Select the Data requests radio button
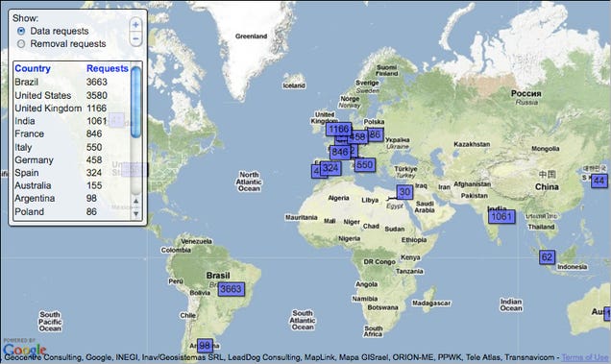This screenshot has height=364, width=611. point(21,31)
